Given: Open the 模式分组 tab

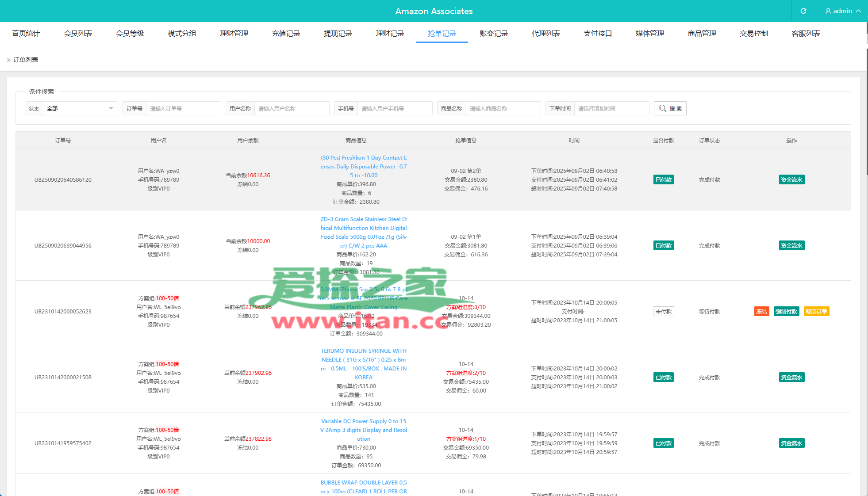Looking at the screenshot, I should 182,34.
